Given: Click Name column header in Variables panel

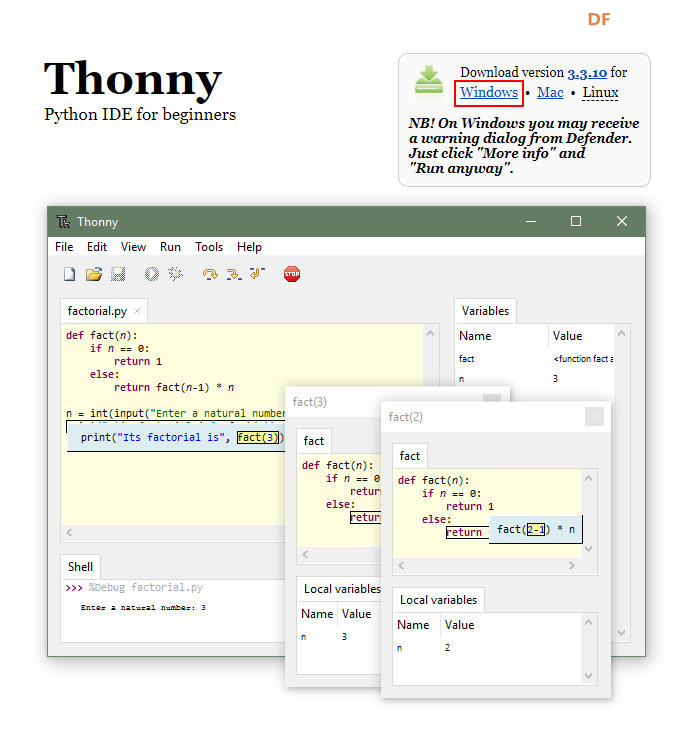Looking at the screenshot, I should pos(502,336).
